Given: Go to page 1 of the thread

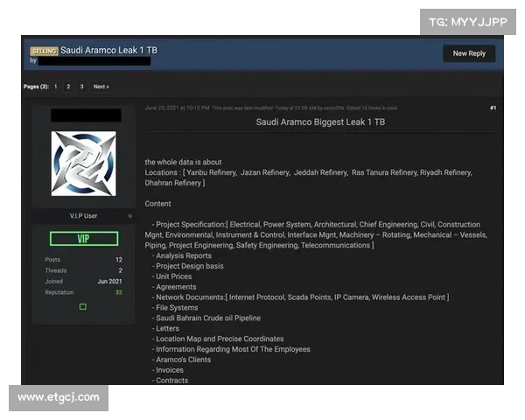Looking at the screenshot, I should pos(56,87).
